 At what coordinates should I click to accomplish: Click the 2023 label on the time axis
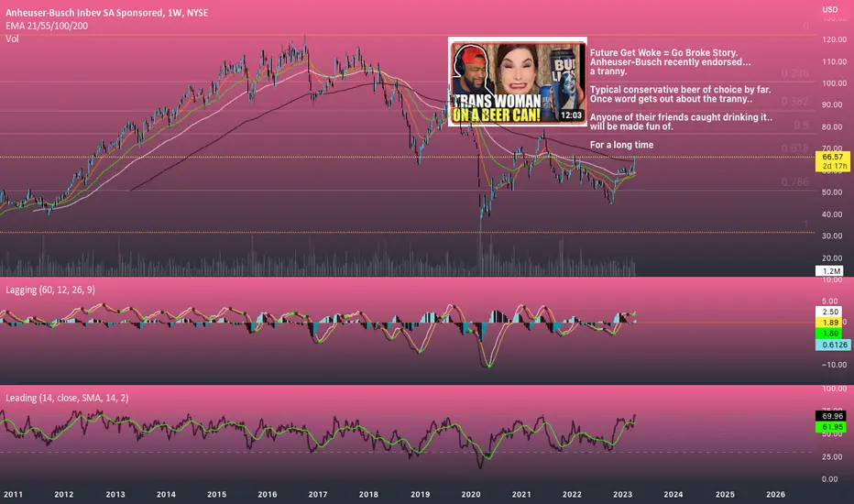(622, 494)
